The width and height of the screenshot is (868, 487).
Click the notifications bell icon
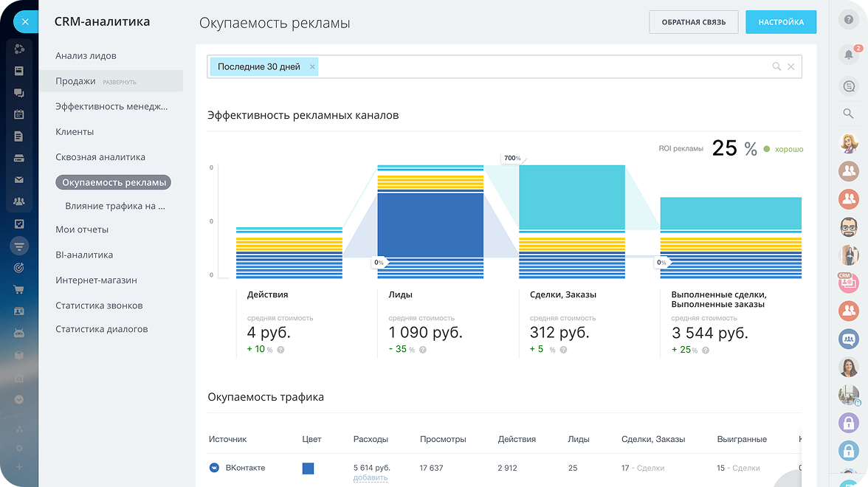point(849,55)
